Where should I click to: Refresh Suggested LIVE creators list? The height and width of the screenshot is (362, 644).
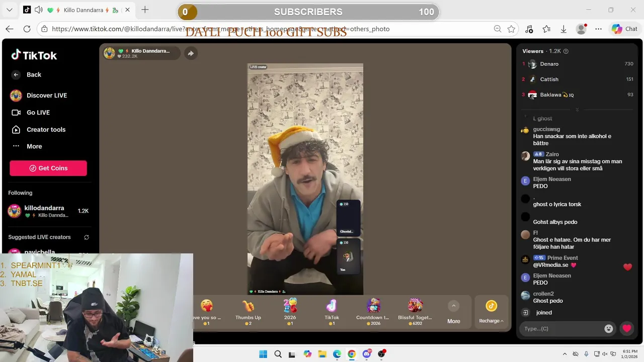click(87, 237)
